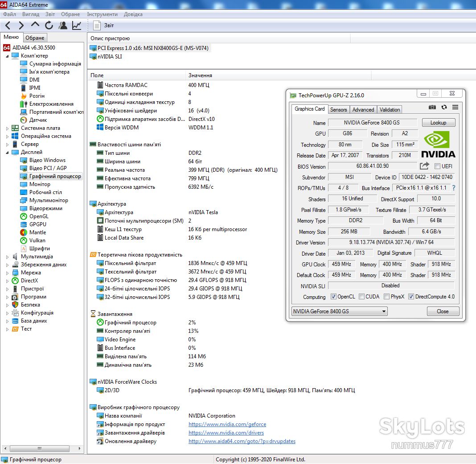Screen dimensions: 476x464
Task: Go forward with the right arrow toolbar icon
Action: point(21,25)
